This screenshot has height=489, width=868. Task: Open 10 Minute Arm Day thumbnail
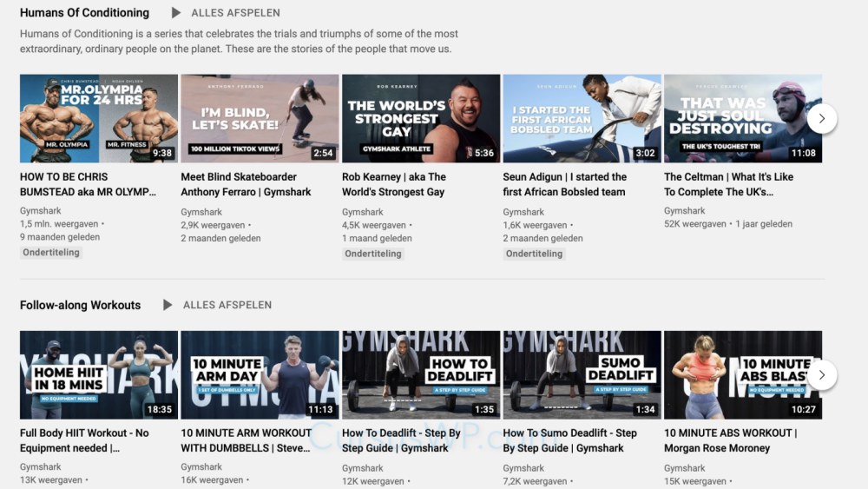pos(260,375)
